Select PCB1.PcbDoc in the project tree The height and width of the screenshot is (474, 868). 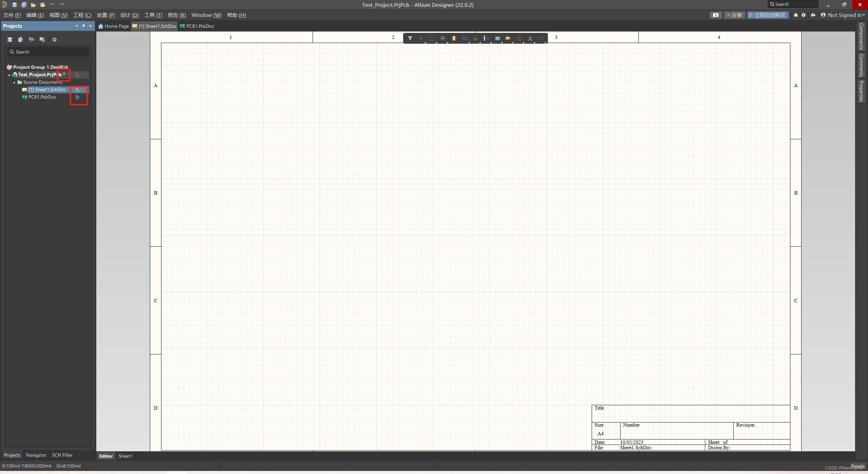point(42,97)
